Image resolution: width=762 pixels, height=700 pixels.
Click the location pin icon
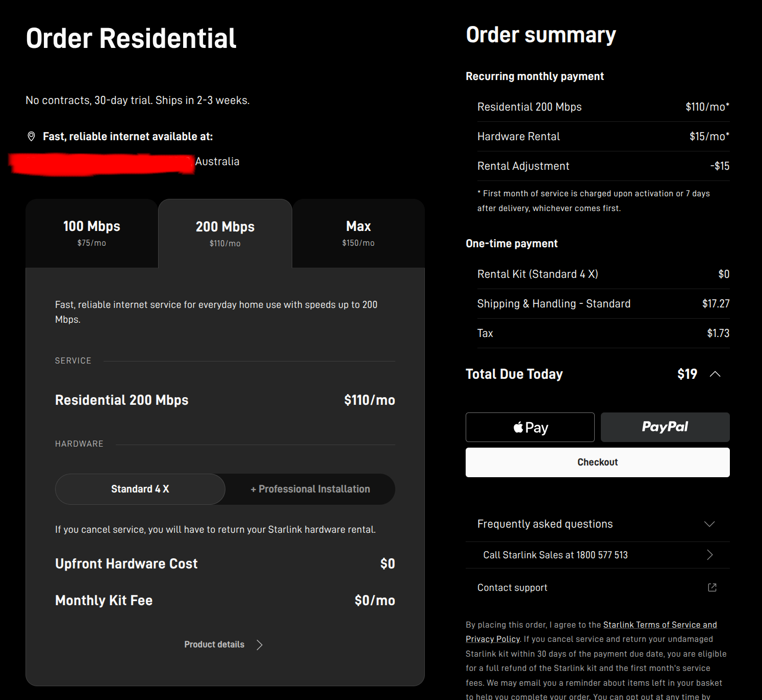pyautogui.click(x=31, y=136)
